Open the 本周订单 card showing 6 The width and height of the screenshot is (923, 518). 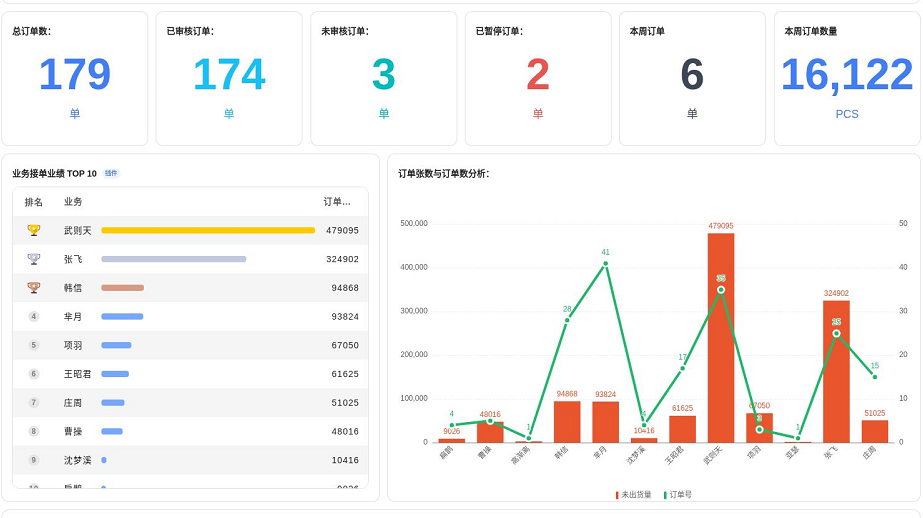tap(692, 78)
